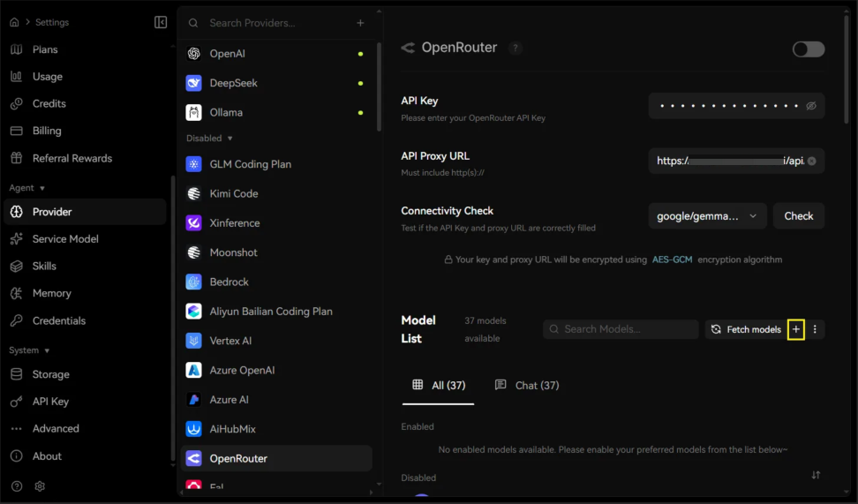Click the home icon in breadcrumb
This screenshot has width=858, height=504.
point(14,22)
